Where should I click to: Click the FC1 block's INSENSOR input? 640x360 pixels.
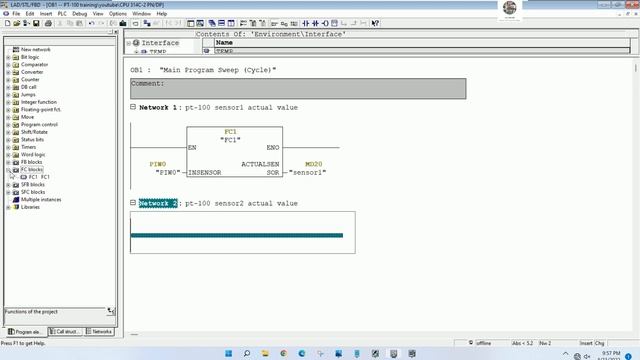204,173
